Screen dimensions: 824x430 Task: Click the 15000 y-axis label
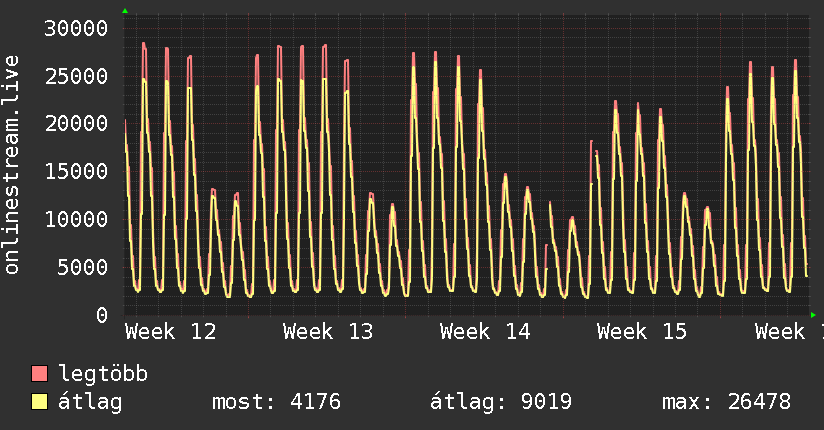coord(76,171)
